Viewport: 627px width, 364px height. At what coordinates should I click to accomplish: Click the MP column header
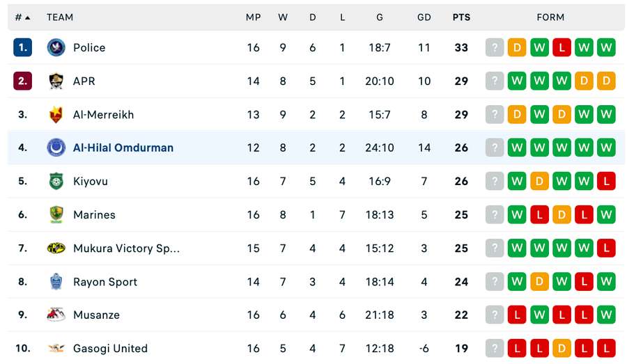click(x=253, y=17)
